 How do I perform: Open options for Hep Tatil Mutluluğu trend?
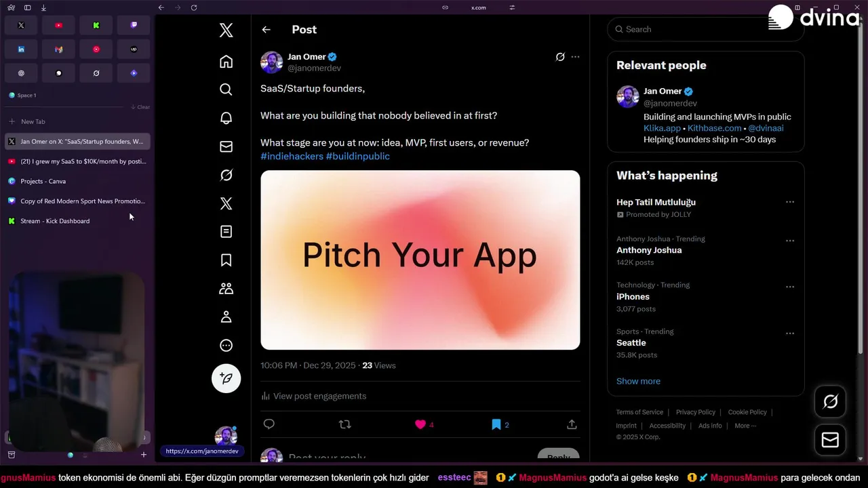(x=790, y=202)
